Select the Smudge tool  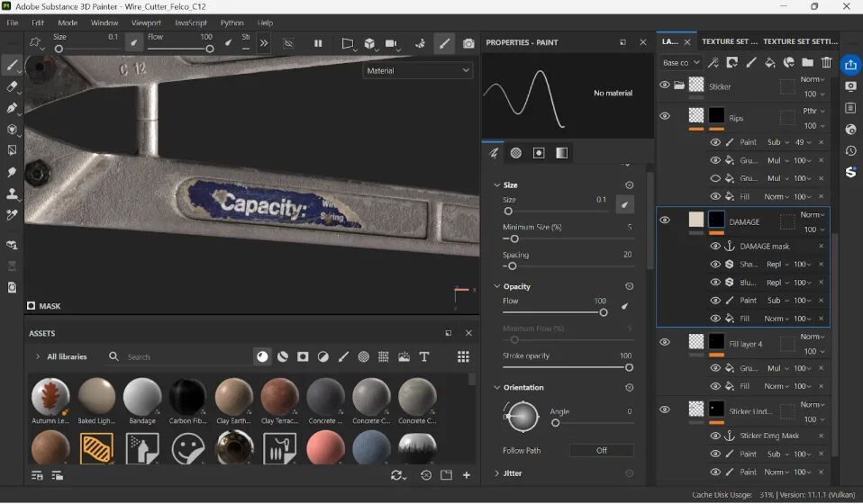[x=12, y=173]
